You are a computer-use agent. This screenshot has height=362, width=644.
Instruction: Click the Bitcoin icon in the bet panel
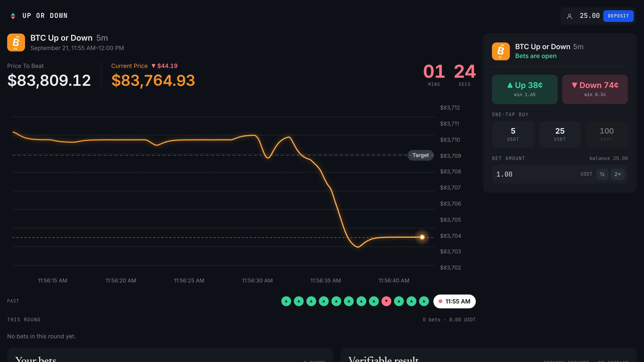point(501,51)
